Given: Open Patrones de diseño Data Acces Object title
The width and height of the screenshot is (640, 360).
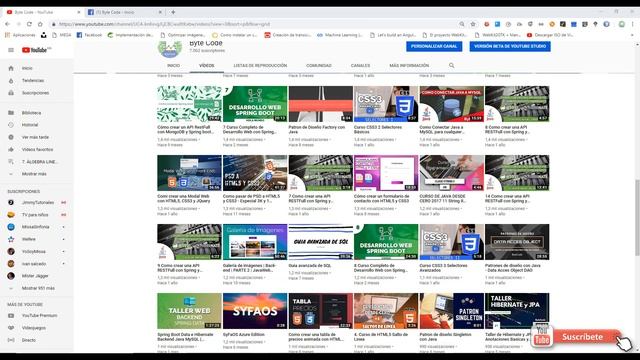Looking at the screenshot, I should (513, 268).
